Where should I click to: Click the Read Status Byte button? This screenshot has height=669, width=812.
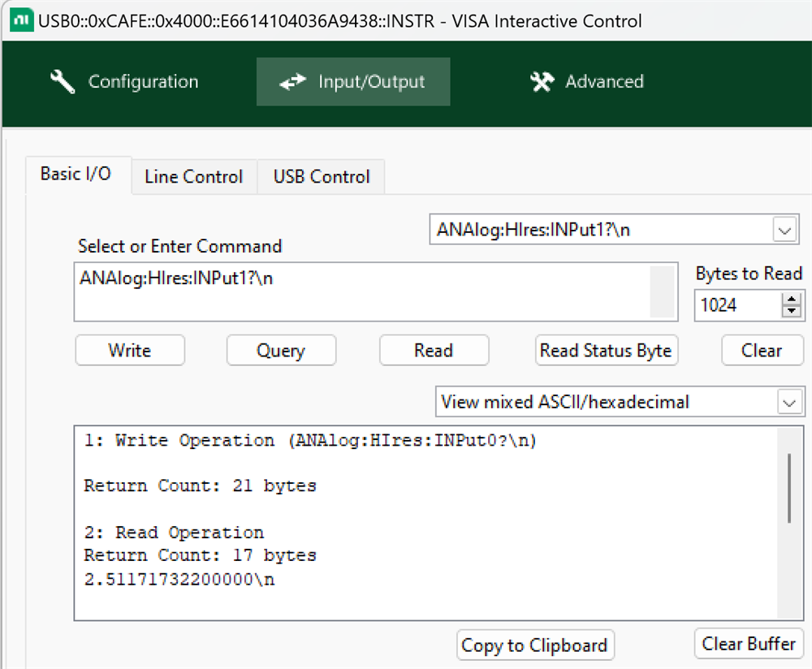pyautogui.click(x=607, y=351)
